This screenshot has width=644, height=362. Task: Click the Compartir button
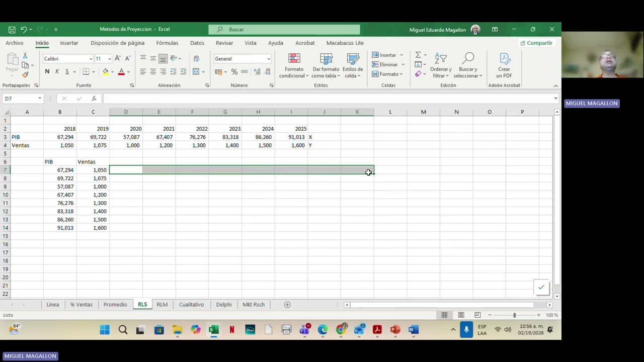click(536, 43)
